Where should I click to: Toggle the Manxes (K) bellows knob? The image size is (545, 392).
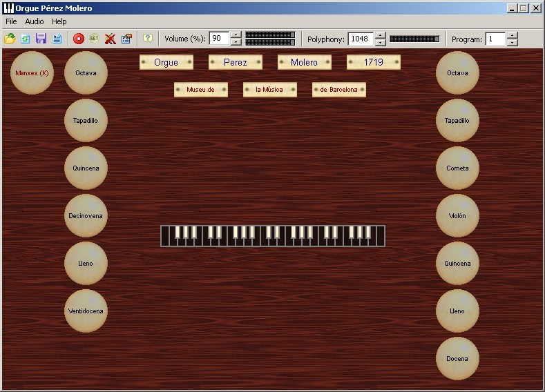[32, 73]
